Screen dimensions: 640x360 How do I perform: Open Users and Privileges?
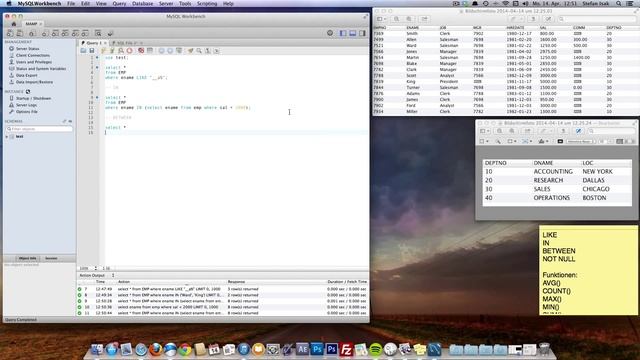(x=33, y=62)
